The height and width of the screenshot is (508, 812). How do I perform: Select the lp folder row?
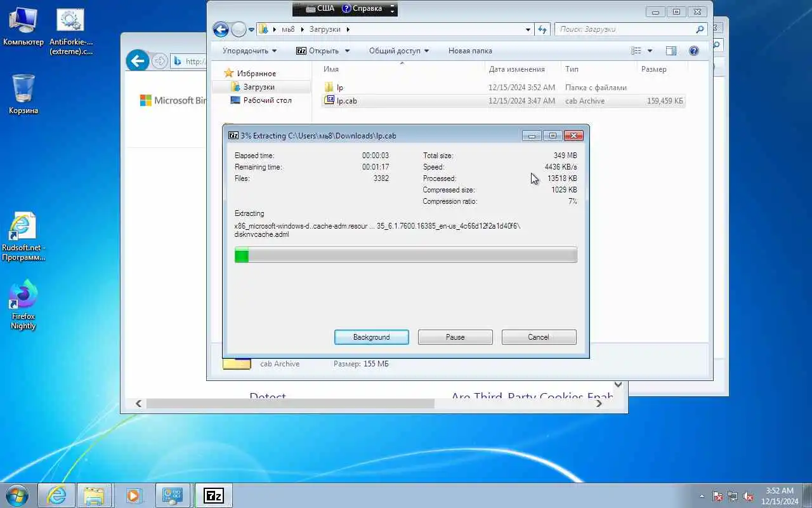click(x=503, y=88)
